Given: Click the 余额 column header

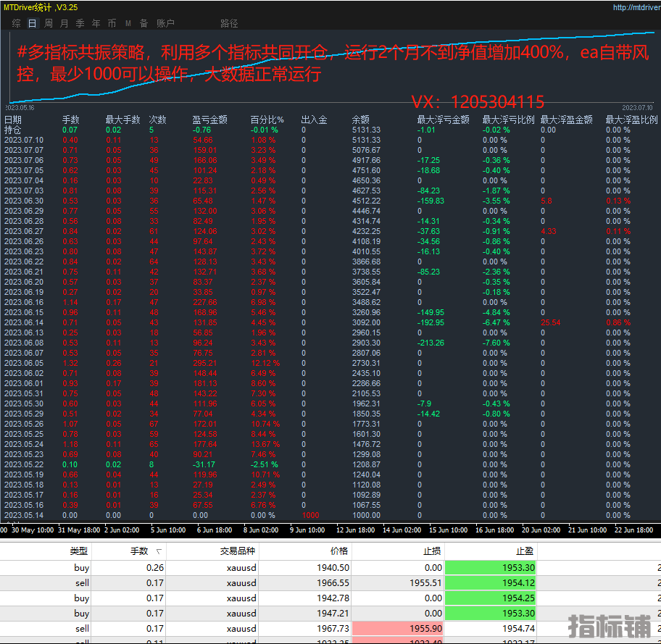Looking at the screenshot, I should pos(360,120).
